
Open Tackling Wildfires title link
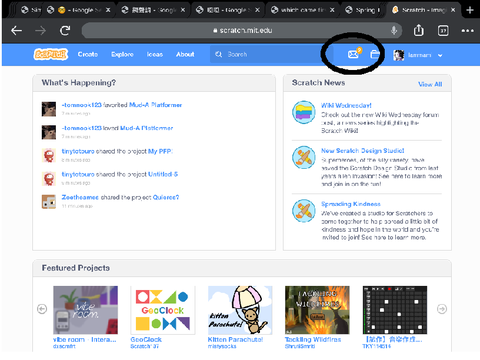click(x=313, y=340)
